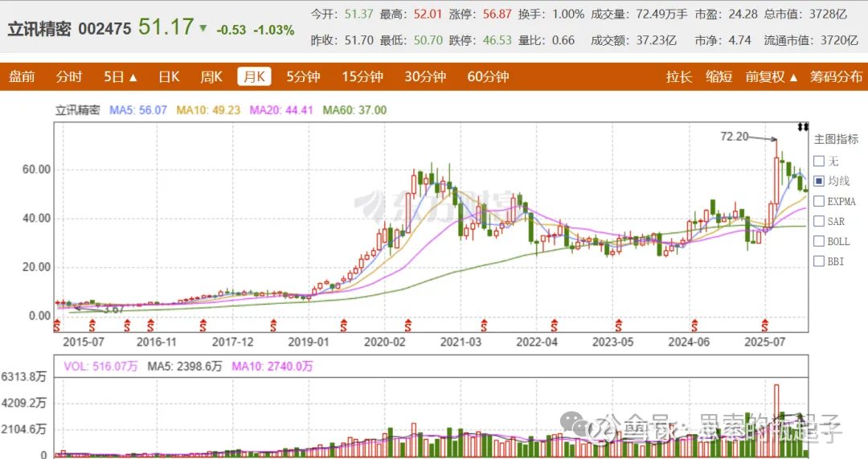Show the 60分钟 candlestick chart
Viewport: 868px width, 459px height.
[489, 77]
